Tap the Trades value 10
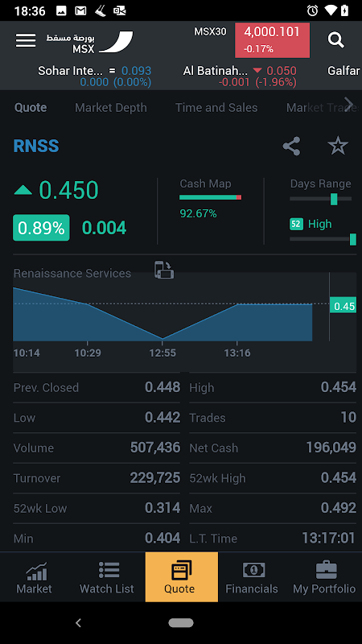This screenshot has width=362, height=644. point(348,417)
